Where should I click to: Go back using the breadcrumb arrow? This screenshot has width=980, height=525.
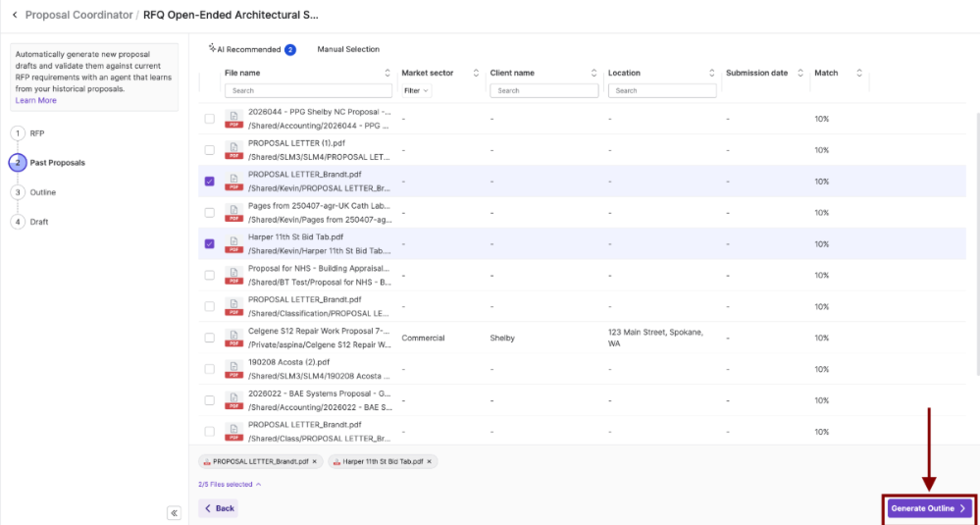pyautogui.click(x=15, y=15)
